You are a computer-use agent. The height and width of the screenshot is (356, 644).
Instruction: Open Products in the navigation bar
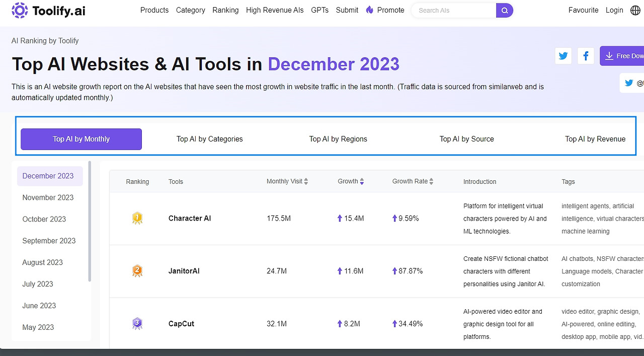[x=154, y=10]
